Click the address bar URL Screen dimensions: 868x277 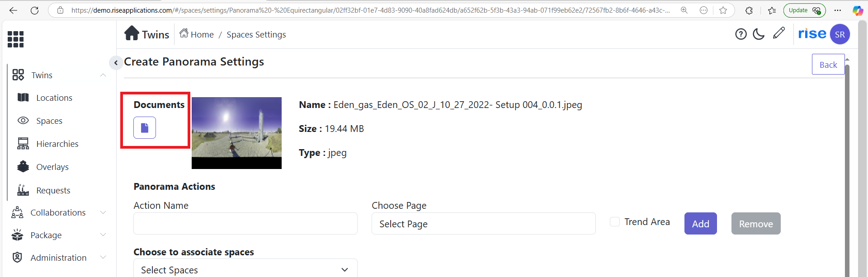pyautogui.click(x=371, y=10)
